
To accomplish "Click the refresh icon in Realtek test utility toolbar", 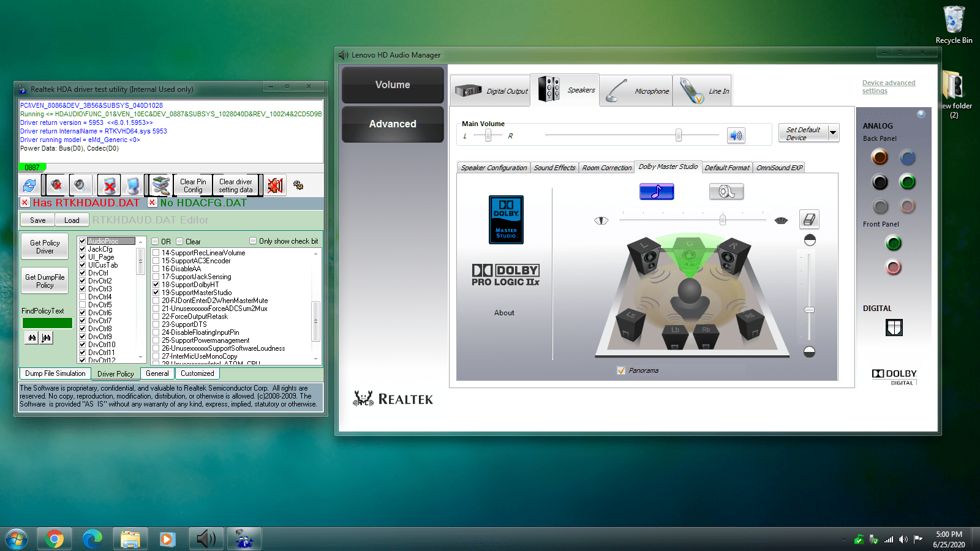I will 29,185.
